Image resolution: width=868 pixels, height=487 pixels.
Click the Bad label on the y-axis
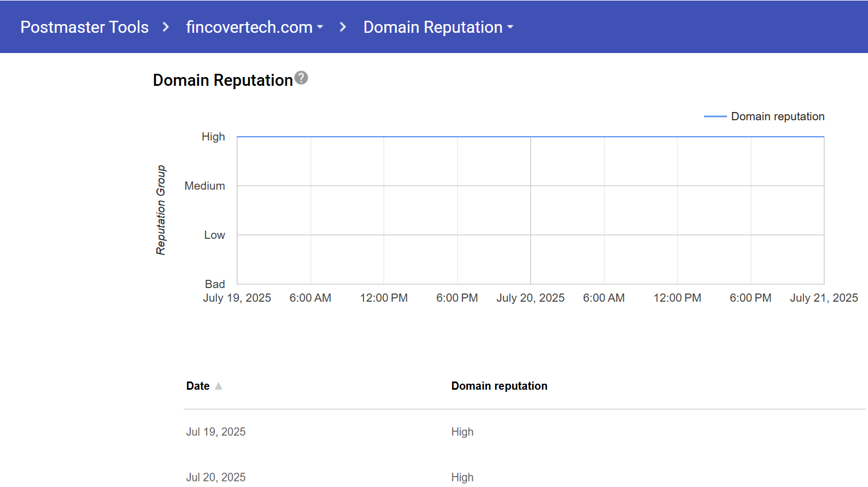(215, 284)
